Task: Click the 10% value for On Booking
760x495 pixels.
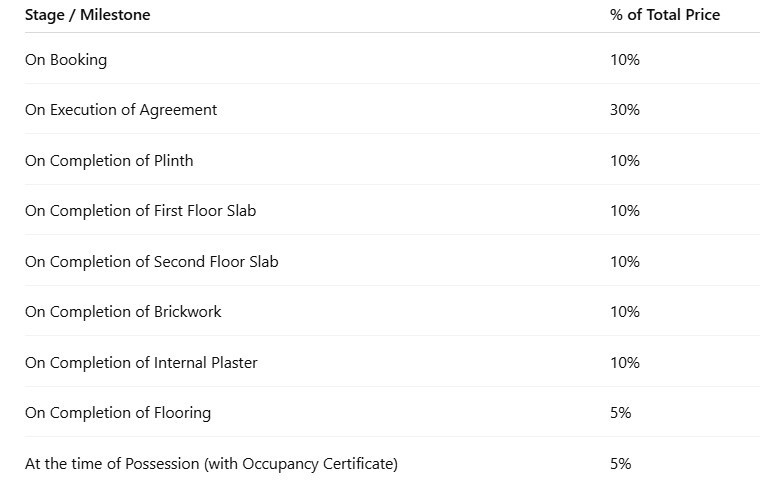Action: click(624, 60)
